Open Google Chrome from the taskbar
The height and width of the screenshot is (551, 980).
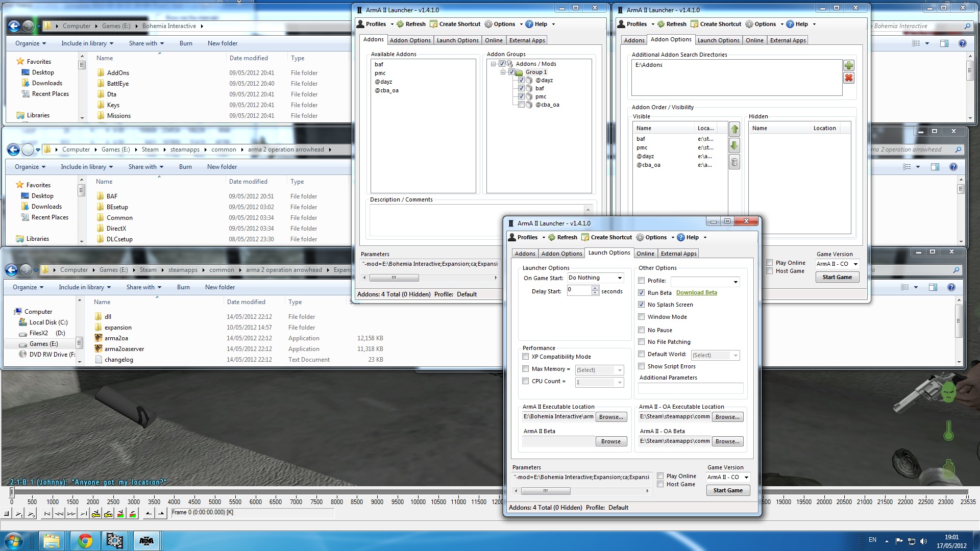point(85,541)
